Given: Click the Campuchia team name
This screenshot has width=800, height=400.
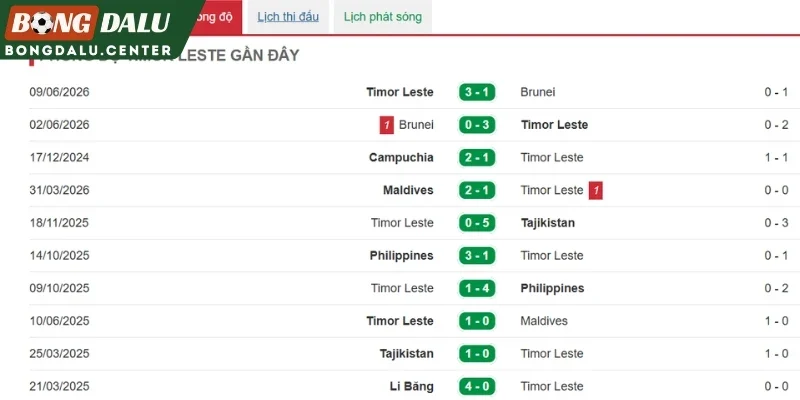Looking at the screenshot, I should (x=401, y=158).
